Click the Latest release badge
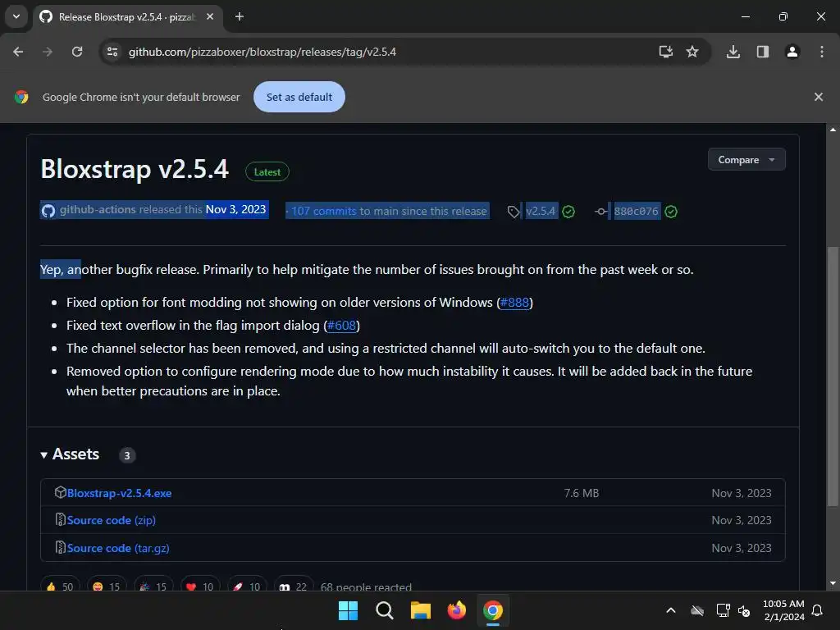Viewport: 840px width, 630px height. (x=267, y=172)
